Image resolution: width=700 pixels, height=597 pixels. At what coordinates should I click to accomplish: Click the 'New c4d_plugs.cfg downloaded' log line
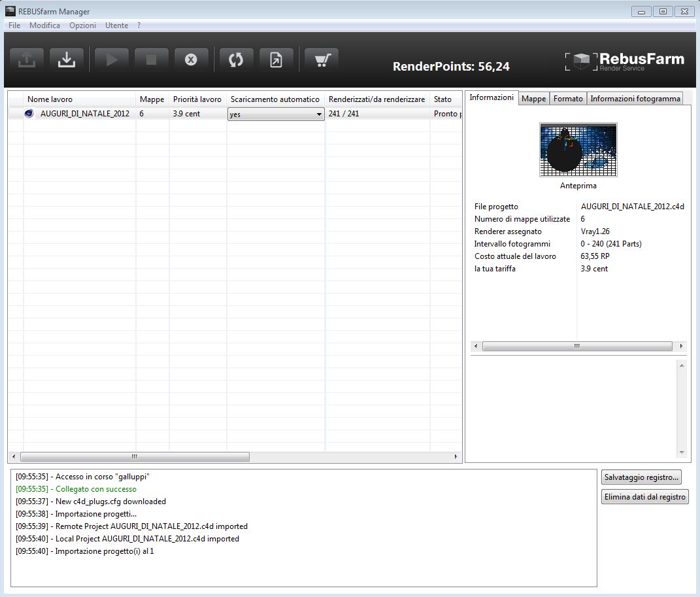coord(91,502)
